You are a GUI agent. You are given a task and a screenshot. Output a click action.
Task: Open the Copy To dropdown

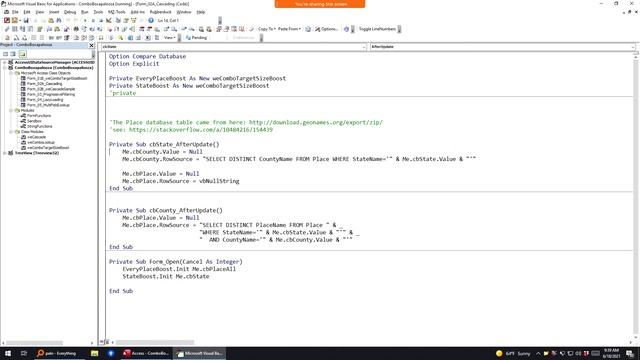pyautogui.click(x=267, y=29)
